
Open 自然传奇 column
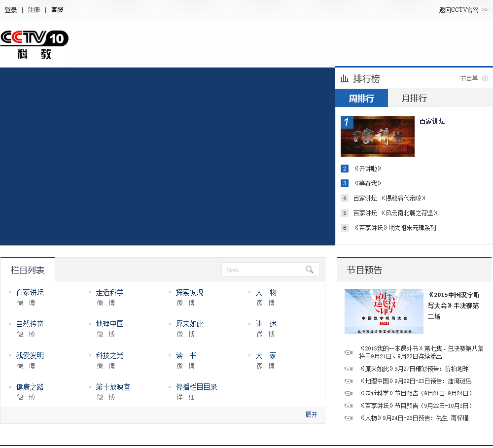(x=30, y=324)
